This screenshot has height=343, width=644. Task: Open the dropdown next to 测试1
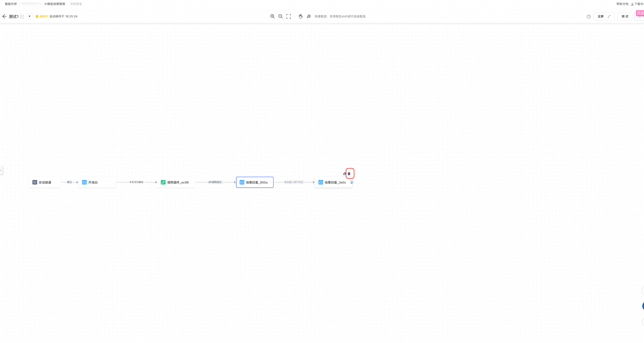click(30, 17)
